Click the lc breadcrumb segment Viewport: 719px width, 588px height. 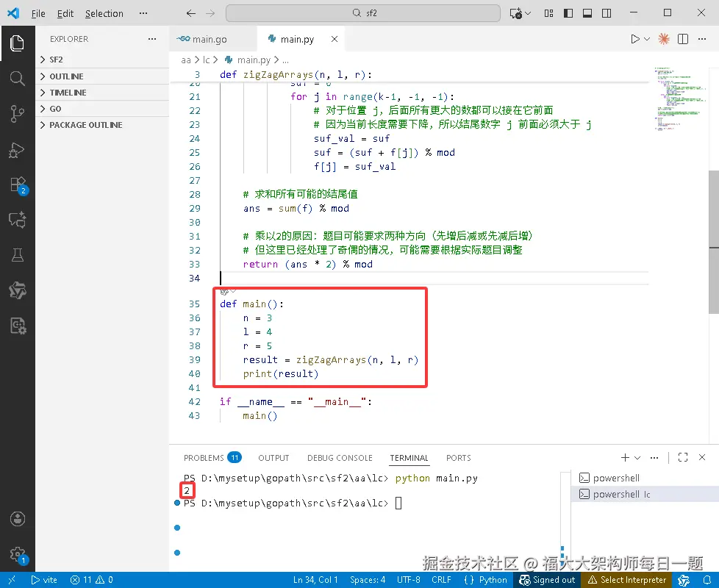click(x=207, y=60)
